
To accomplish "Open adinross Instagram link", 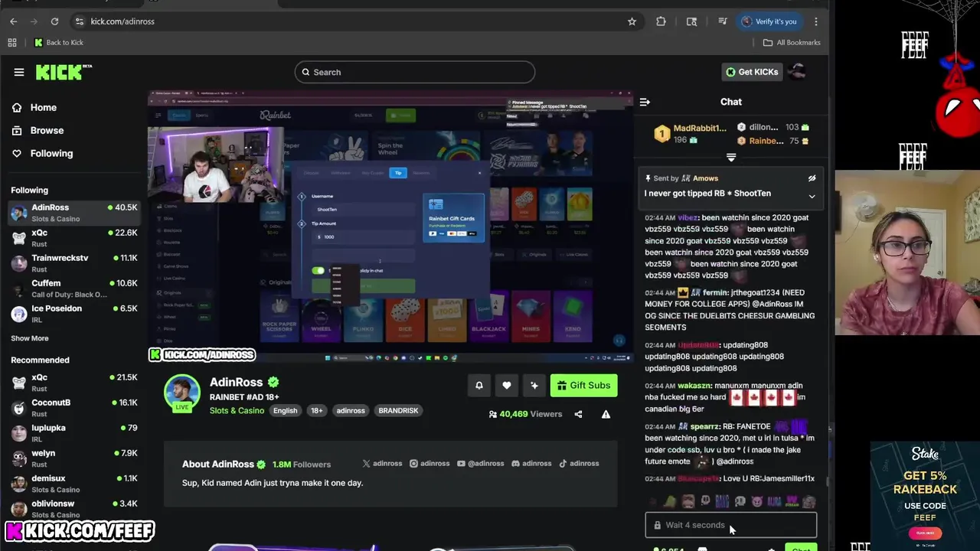I will coord(430,464).
